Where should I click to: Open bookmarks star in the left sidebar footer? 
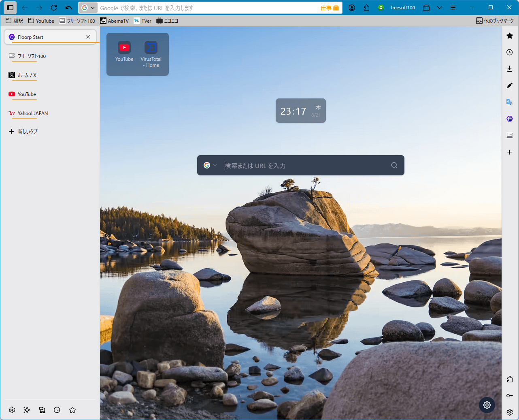coord(72,410)
